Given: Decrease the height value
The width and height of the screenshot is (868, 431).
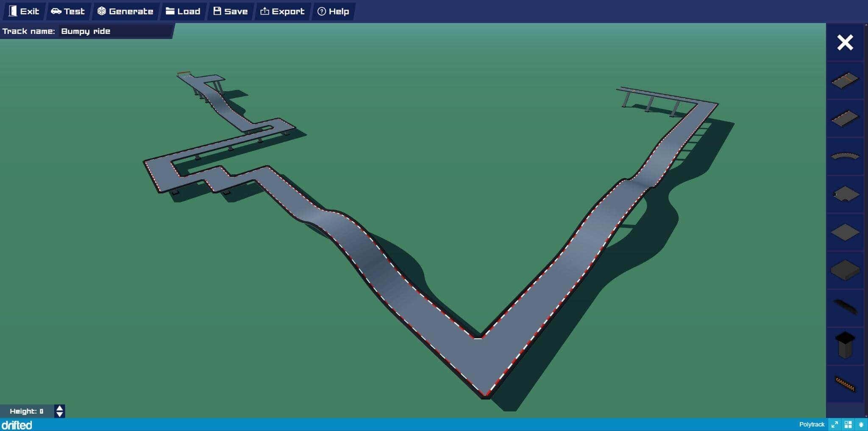Looking at the screenshot, I should click(59, 414).
